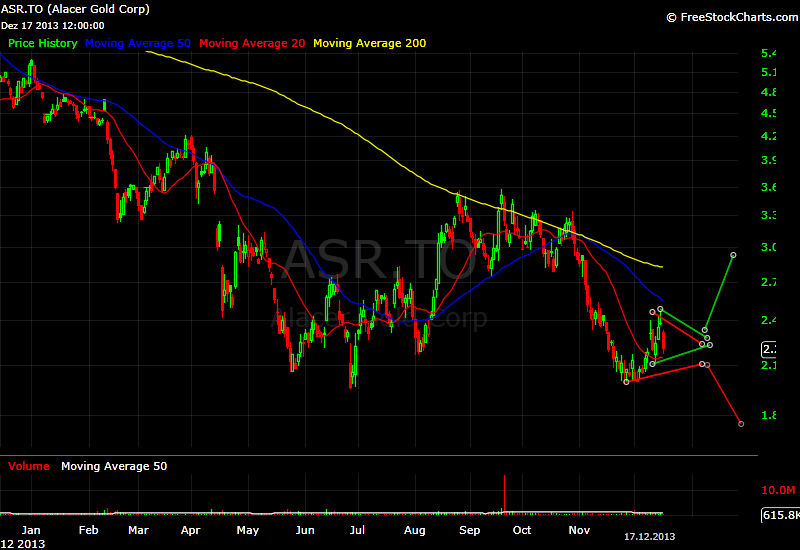Click the 'Jun' month label on the axis

(x=305, y=530)
